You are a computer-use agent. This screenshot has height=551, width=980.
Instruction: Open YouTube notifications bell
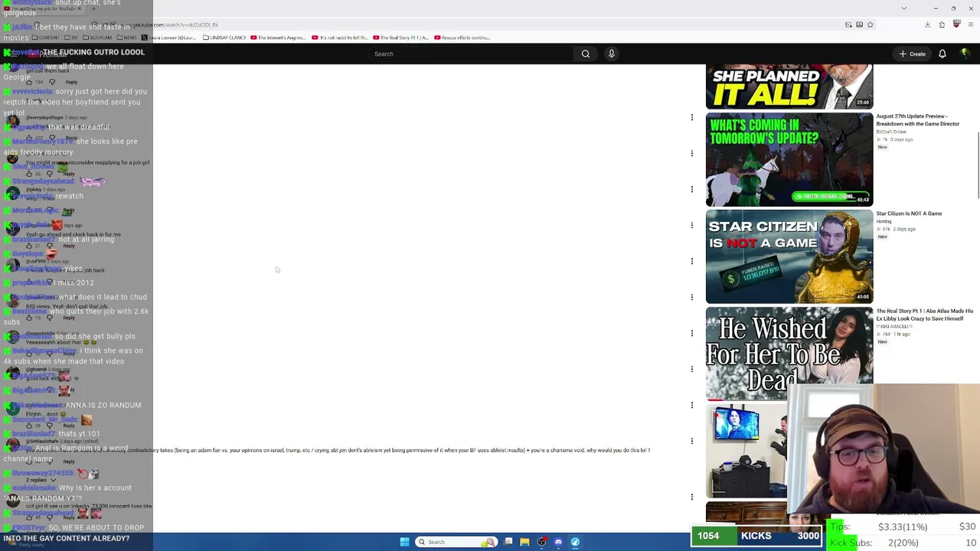click(x=942, y=54)
